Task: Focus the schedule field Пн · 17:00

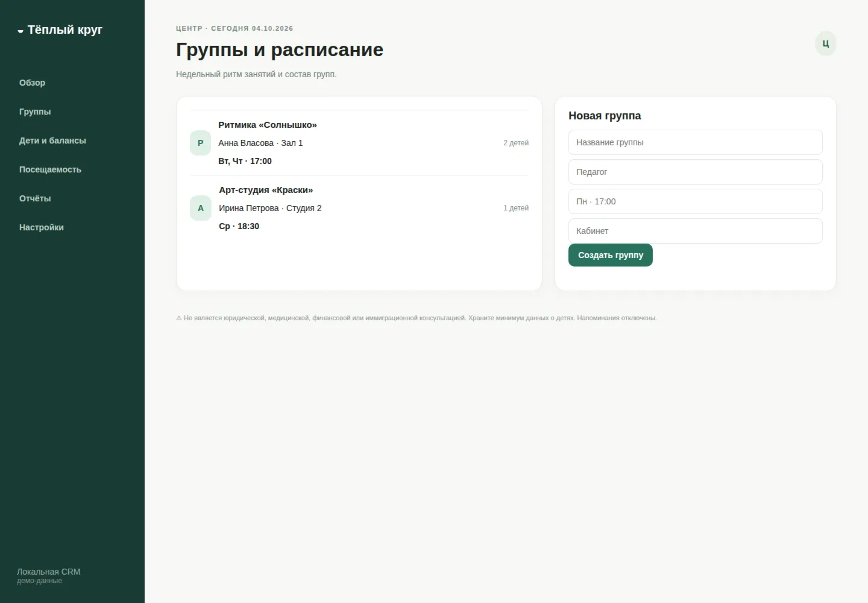Action: pos(695,201)
